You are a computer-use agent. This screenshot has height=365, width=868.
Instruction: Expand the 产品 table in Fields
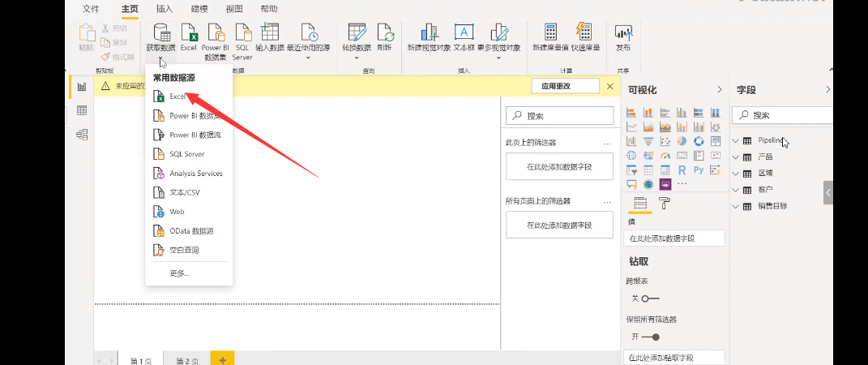[735, 157]
